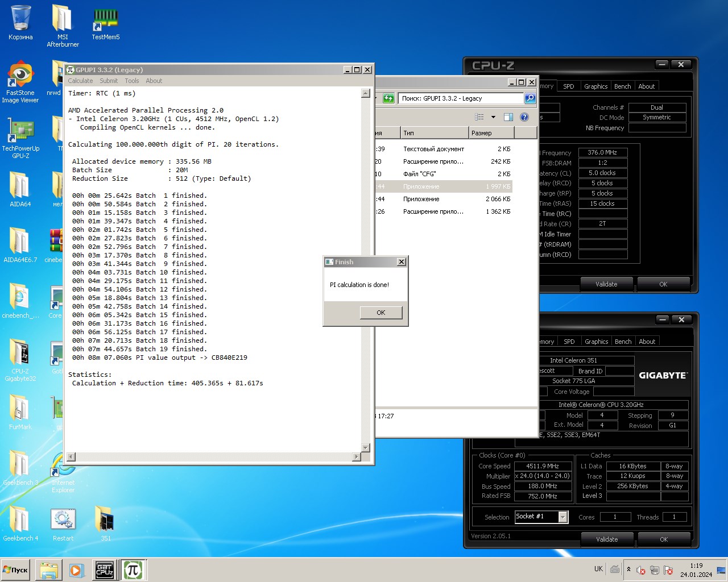728x582 pixels.
Task: Open the on-screen keyboard tray icon
Action: pyautogui.click(x=615, y=569)
